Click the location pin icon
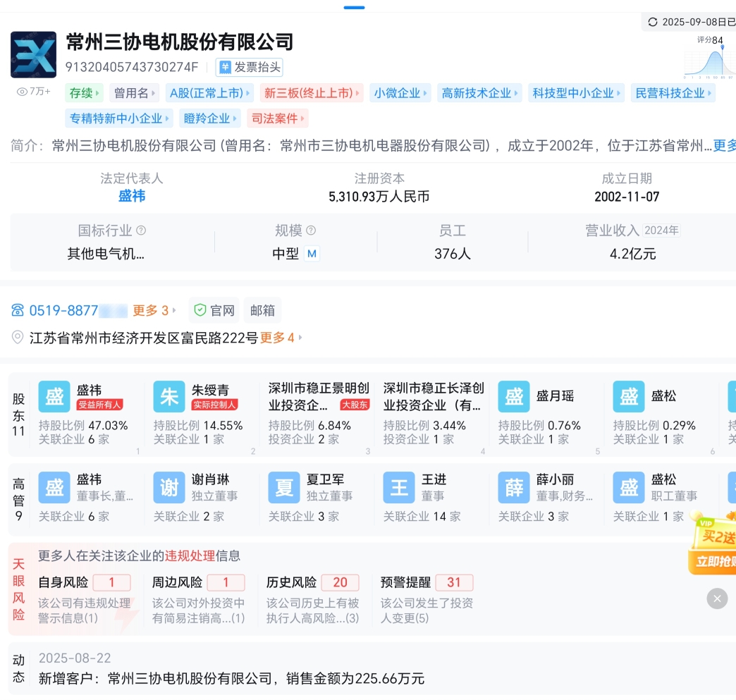 coord(18,337)
